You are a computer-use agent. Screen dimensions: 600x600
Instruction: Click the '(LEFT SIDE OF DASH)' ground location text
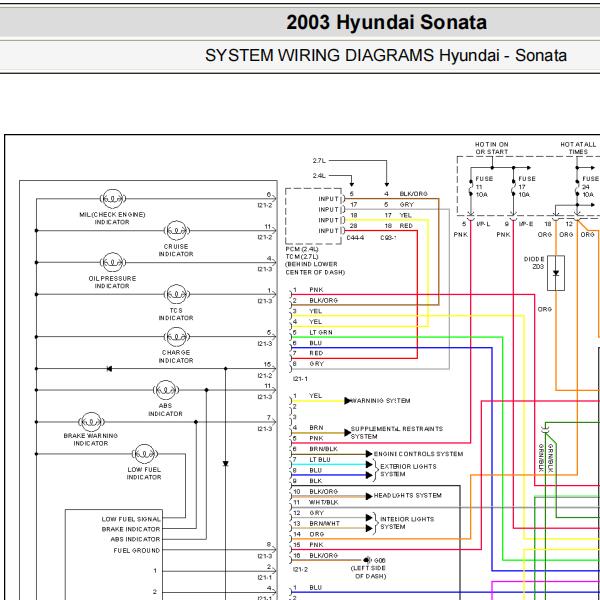coord(368,572)
